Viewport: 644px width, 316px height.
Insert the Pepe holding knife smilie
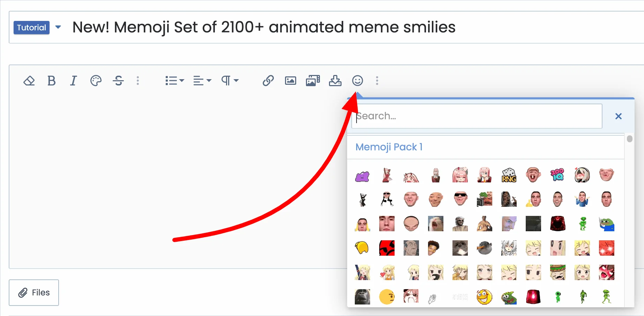607,224
